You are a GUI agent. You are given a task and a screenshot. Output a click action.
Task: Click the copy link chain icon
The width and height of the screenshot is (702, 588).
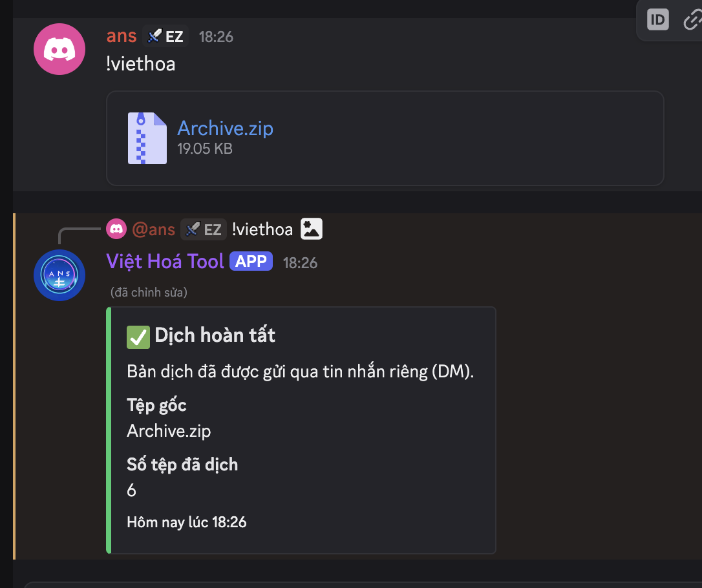[692, 20]
